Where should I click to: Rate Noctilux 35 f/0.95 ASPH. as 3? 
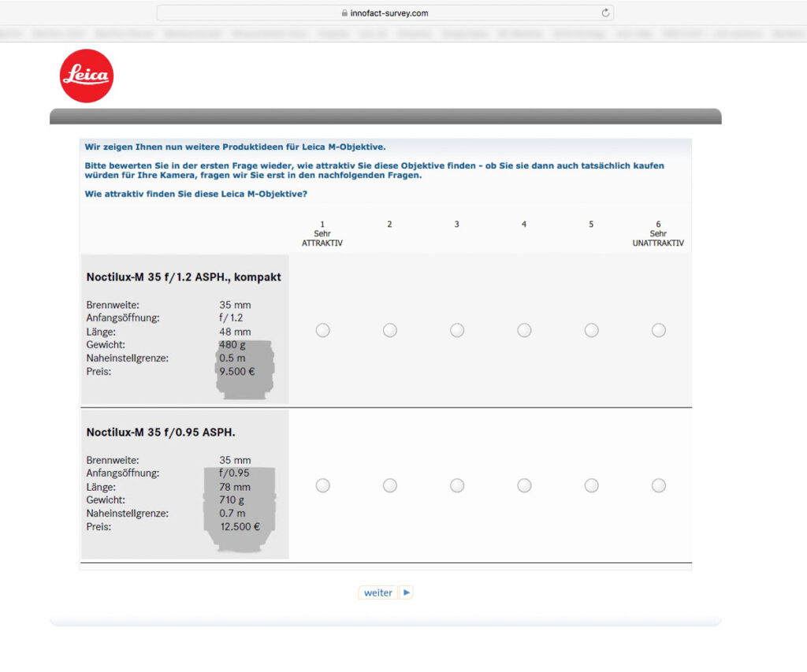(x=457, y=485)
